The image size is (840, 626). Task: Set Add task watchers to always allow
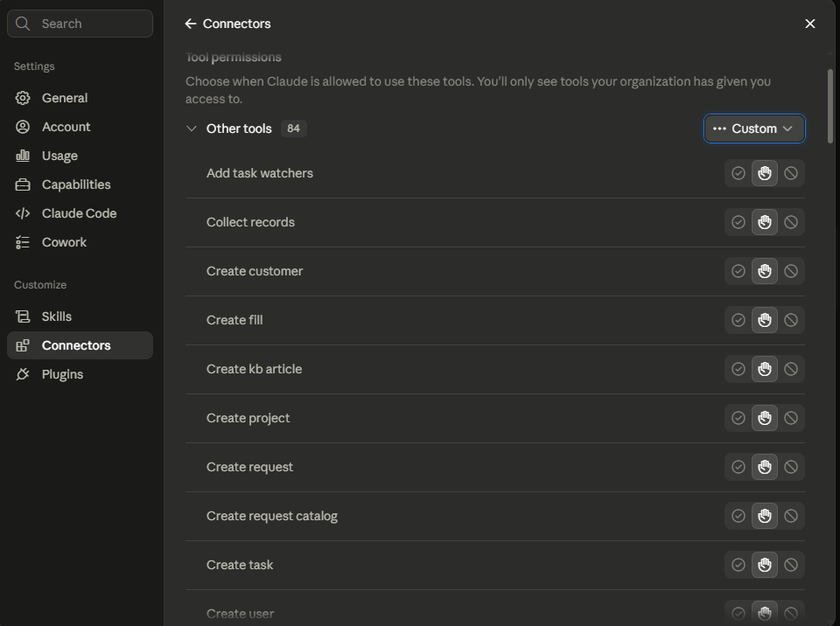click(738, 173)
